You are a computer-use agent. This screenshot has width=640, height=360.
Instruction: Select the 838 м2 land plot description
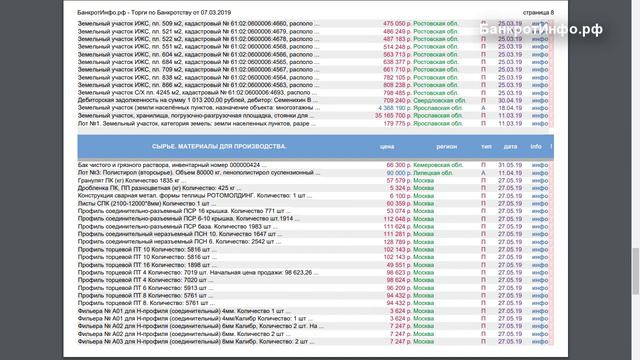click(x=198, y=78)
